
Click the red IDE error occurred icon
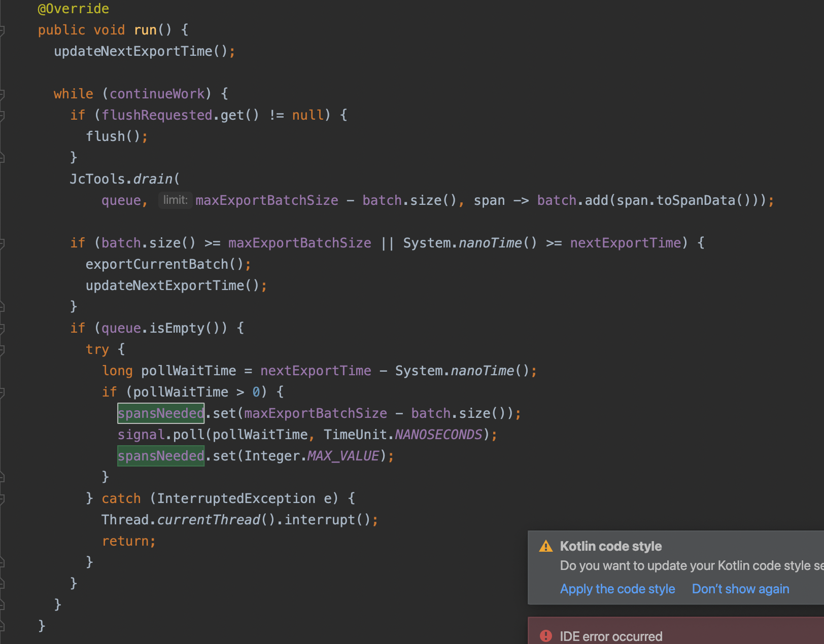coord(546,636)
